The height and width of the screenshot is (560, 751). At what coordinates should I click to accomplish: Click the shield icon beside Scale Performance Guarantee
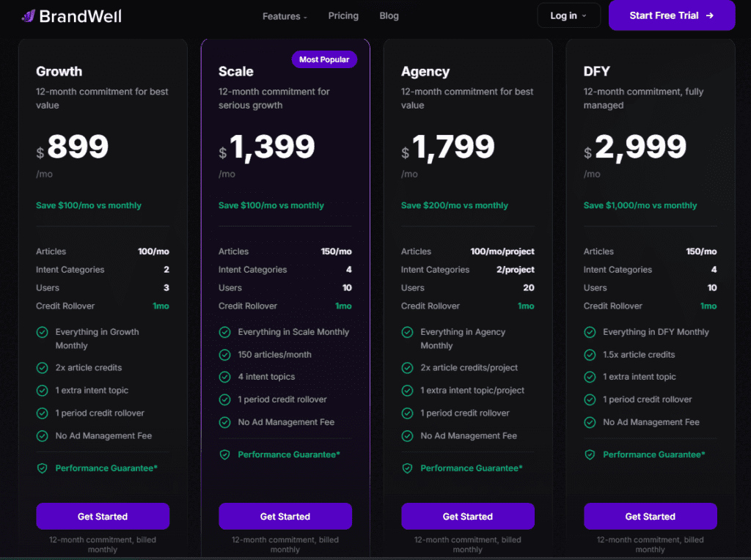point(224,455)
